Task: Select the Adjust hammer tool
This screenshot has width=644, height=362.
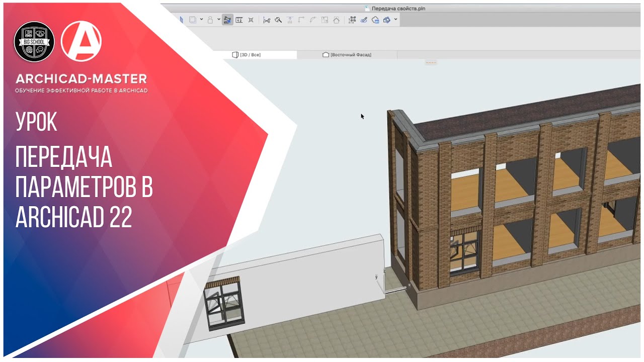Action: pos(278,20)
